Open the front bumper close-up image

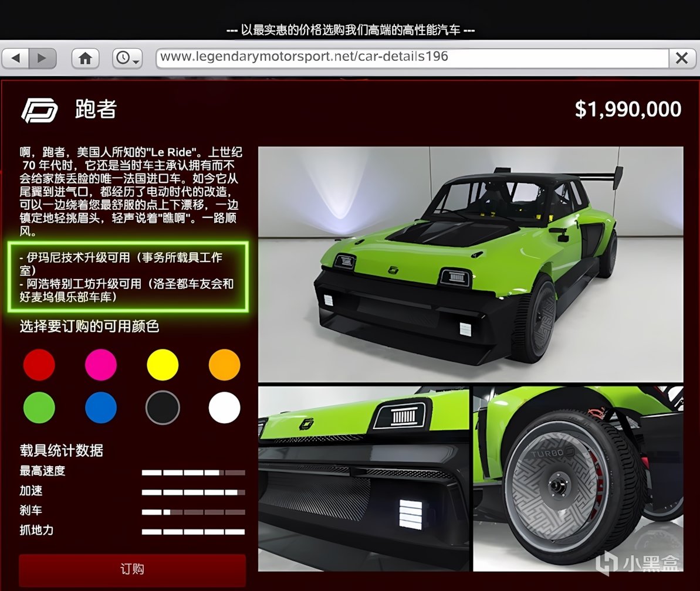click(363, 478)
